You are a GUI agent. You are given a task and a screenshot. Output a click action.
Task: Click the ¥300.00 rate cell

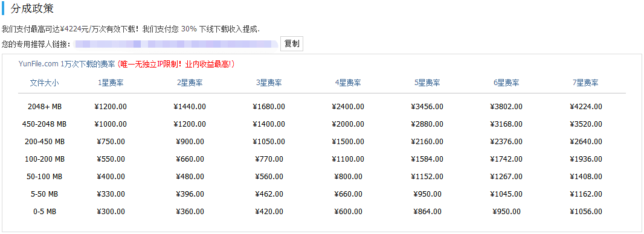coord(111,212)
